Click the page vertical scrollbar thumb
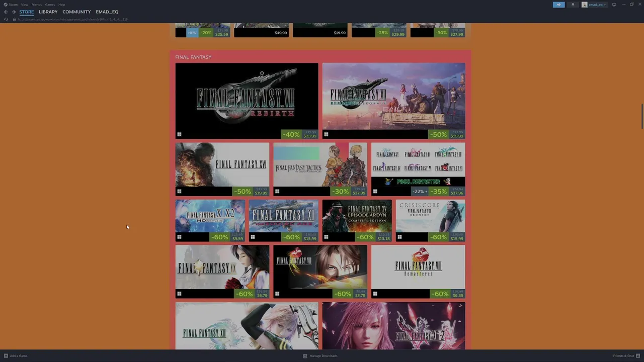Screen dimensions: 644x362 pyautogui.click(x=642, y=117)
